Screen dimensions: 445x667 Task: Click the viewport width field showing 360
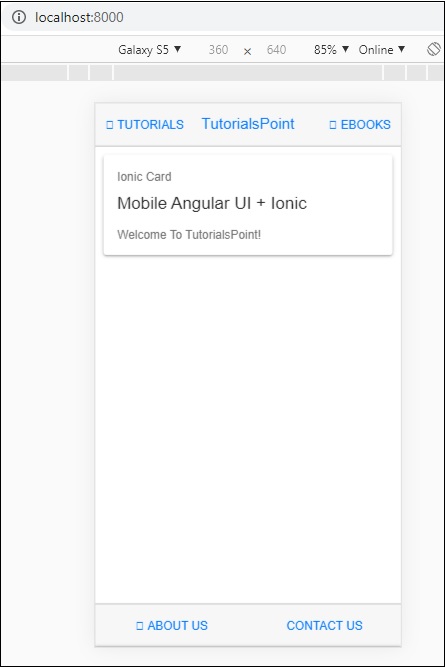point(218,50)
